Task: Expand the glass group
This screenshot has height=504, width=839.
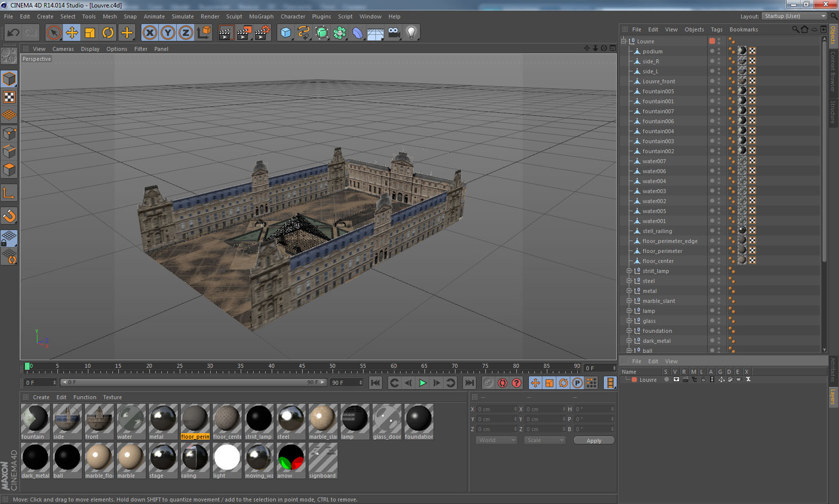Action: tap(629, 321)
